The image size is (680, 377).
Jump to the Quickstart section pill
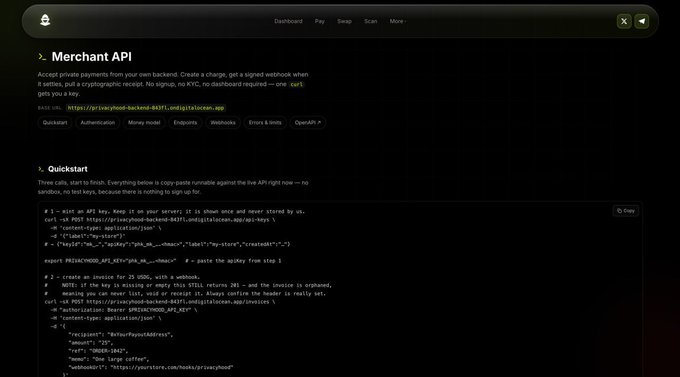(x=55, y=123)
